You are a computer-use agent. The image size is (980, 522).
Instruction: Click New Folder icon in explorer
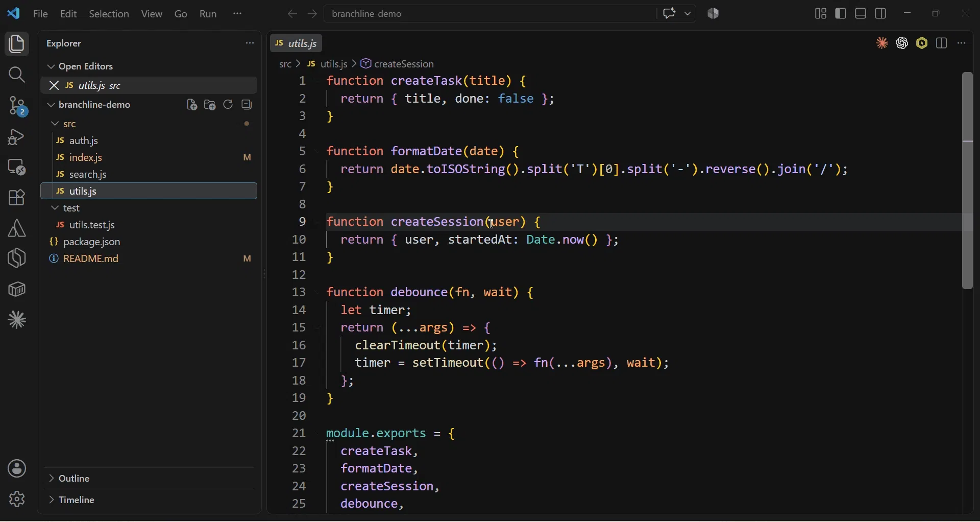(210, 105)
